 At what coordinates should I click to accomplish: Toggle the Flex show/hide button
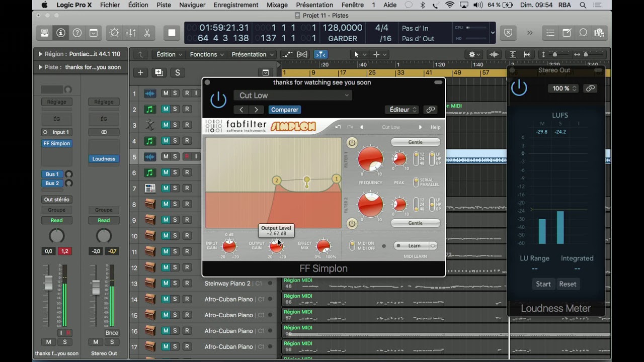[x=302, y=54]
